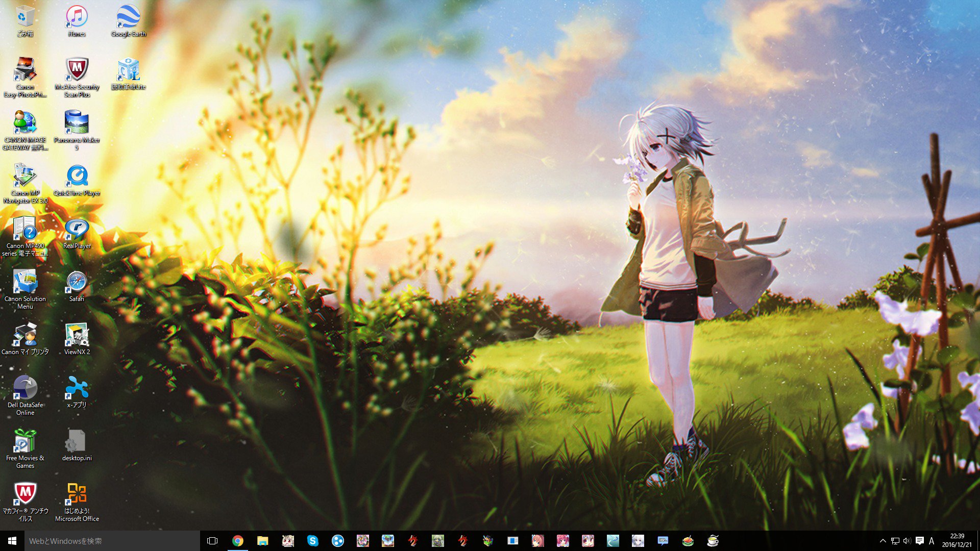
Task: Open Google Earth desktop shortcut
Action: click(x=128, y=21)
